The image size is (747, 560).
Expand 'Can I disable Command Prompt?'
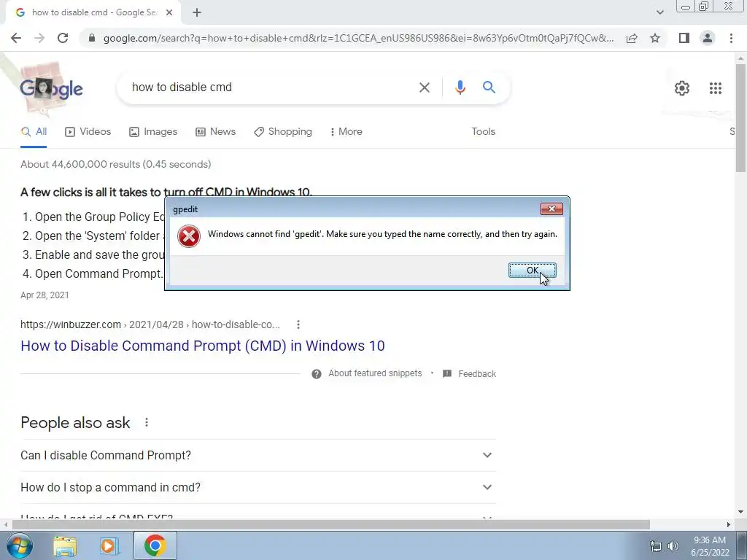(258, 455)
